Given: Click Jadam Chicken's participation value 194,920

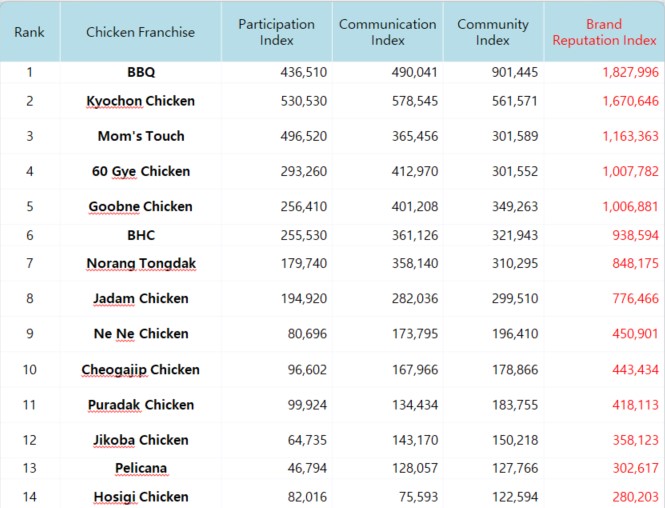Looking at the screenshot, I should point(304,299).
